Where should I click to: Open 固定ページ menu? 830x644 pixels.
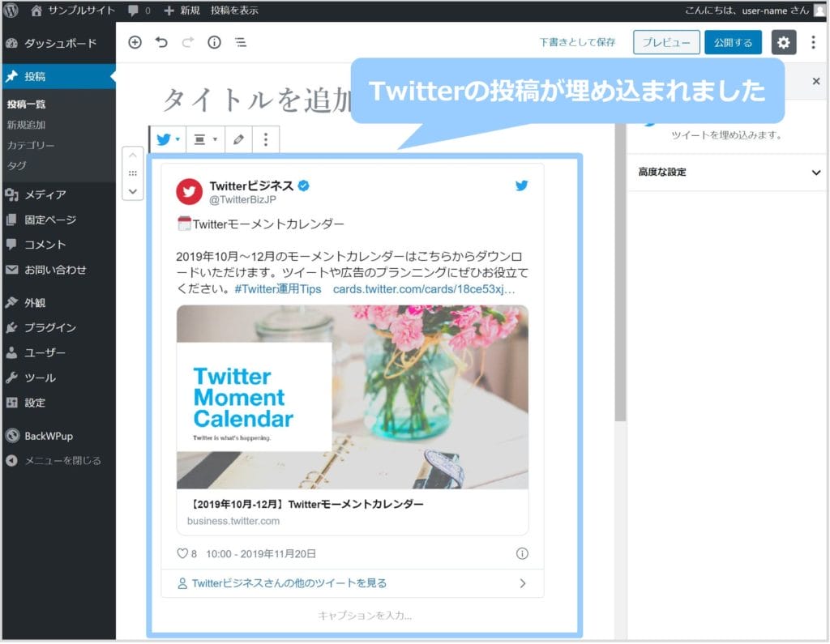[58, 220]
